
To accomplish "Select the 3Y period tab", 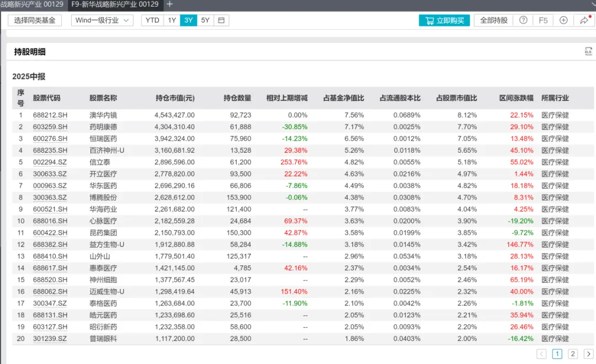I will tap(189, 20).
